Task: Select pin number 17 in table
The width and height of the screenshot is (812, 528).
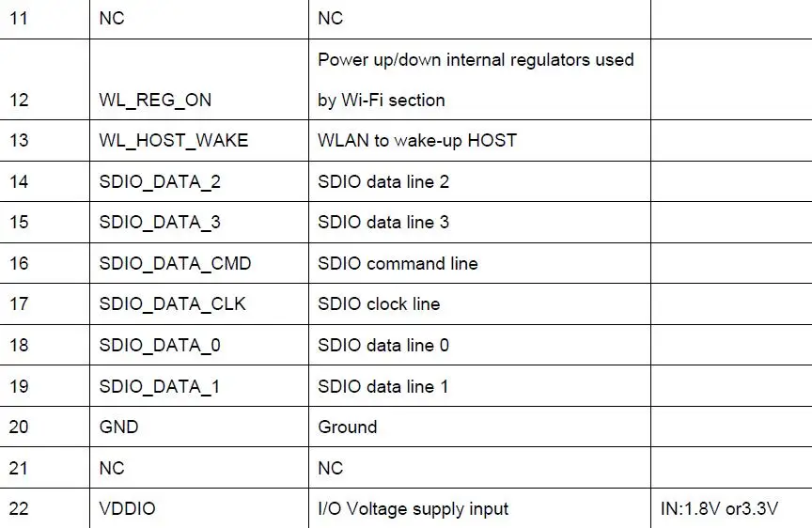Action: coord(19,304)
